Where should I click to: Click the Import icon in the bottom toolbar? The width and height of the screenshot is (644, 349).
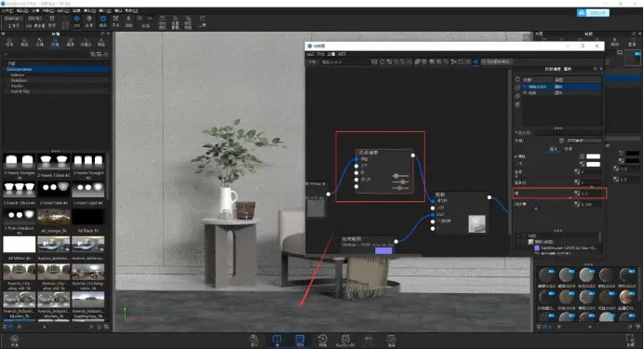tap(254, 340)
